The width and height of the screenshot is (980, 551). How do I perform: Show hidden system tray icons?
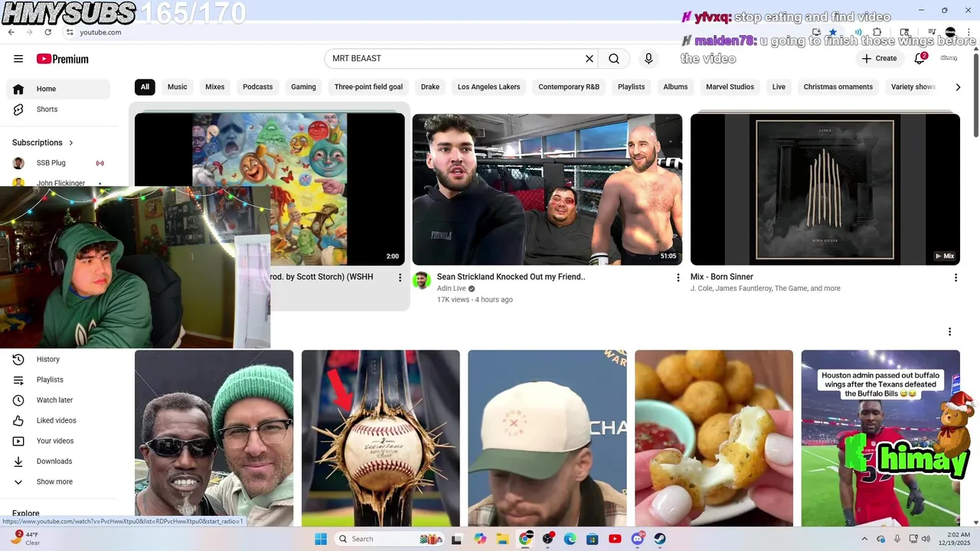click(x=864, y=539)
